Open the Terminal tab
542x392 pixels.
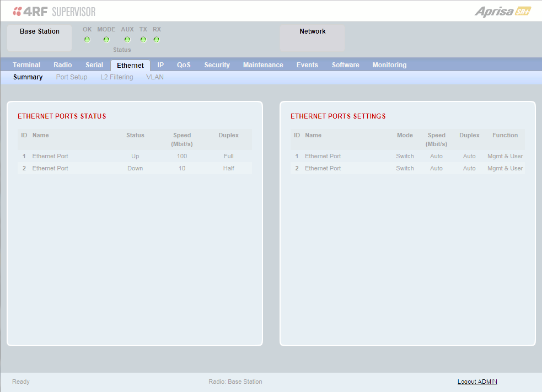(26, 65)
